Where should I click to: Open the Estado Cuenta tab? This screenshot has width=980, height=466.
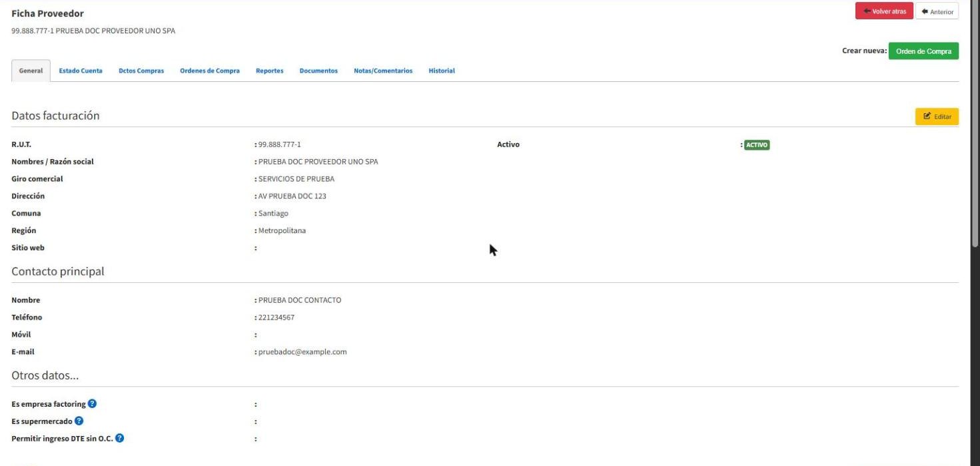[81, 71]
